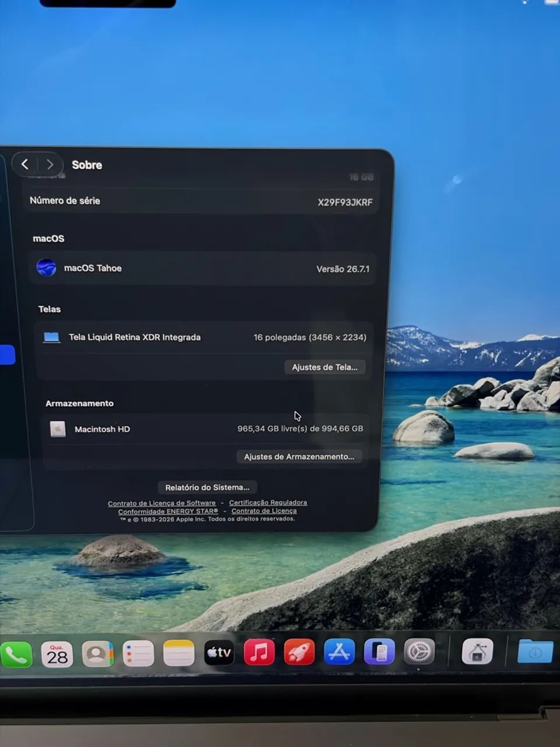Click the Ajustes de Tela... button
This screenshot has height=747, width=560.
[x=325, y=367]
